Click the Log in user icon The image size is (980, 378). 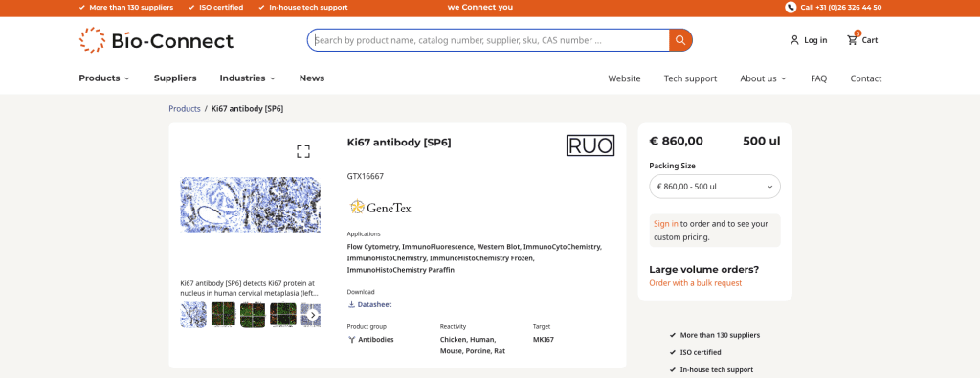[x=794, y=40]
